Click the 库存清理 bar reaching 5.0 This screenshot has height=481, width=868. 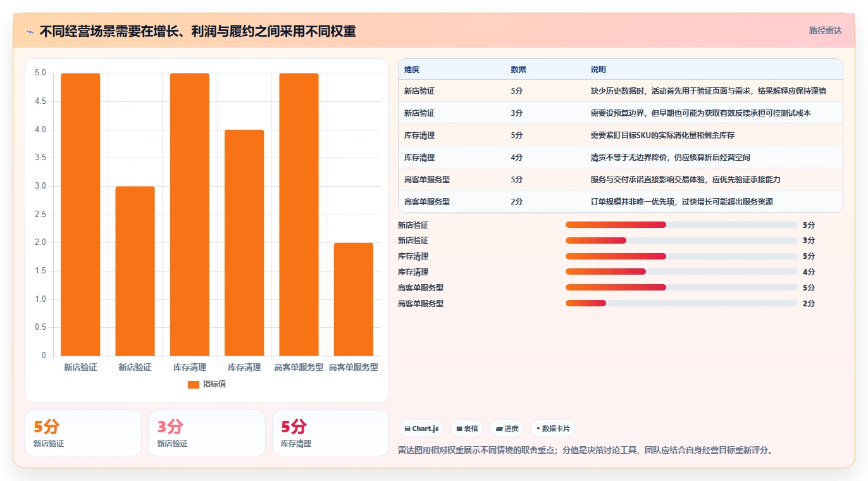coord(190,215)
